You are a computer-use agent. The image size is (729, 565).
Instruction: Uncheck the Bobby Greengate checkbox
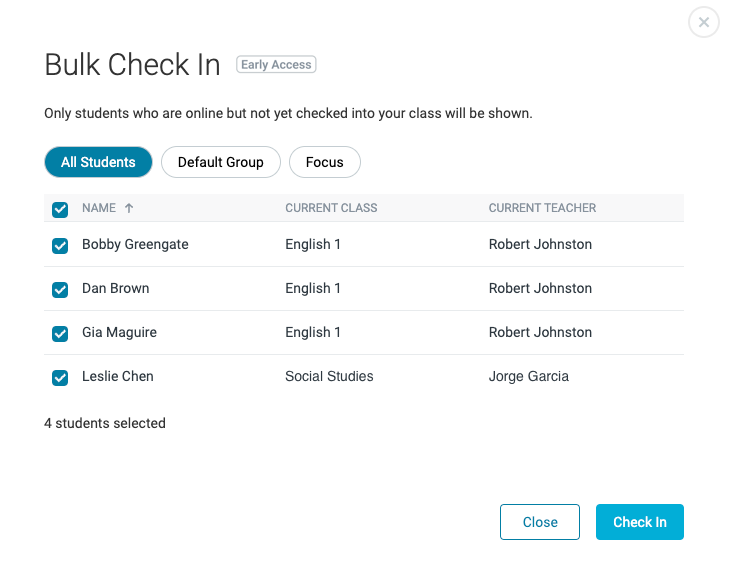click(60, 245)
